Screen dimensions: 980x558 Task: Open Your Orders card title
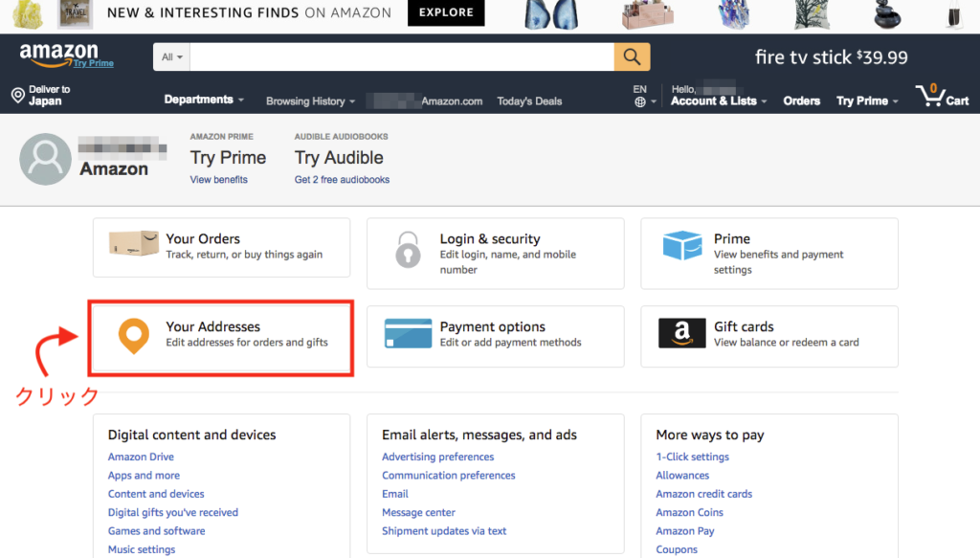click(x=203, y=238)
